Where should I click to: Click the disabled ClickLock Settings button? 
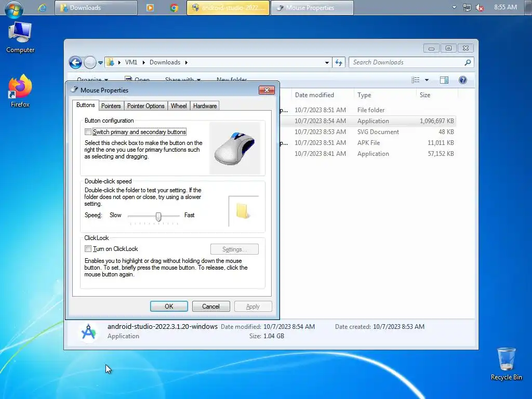click(234, 249)
